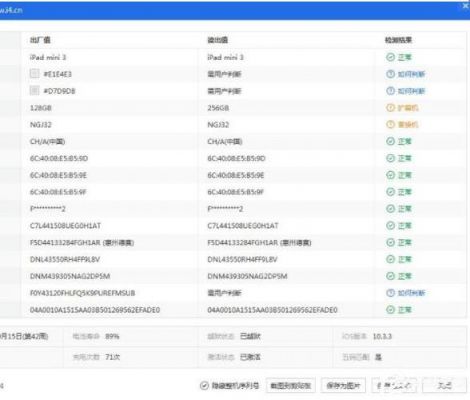This screenshot has width=470, height=400.
Task: Select the read value 6C:40:08:E5:B5:9E
Action: click(236, 175)
